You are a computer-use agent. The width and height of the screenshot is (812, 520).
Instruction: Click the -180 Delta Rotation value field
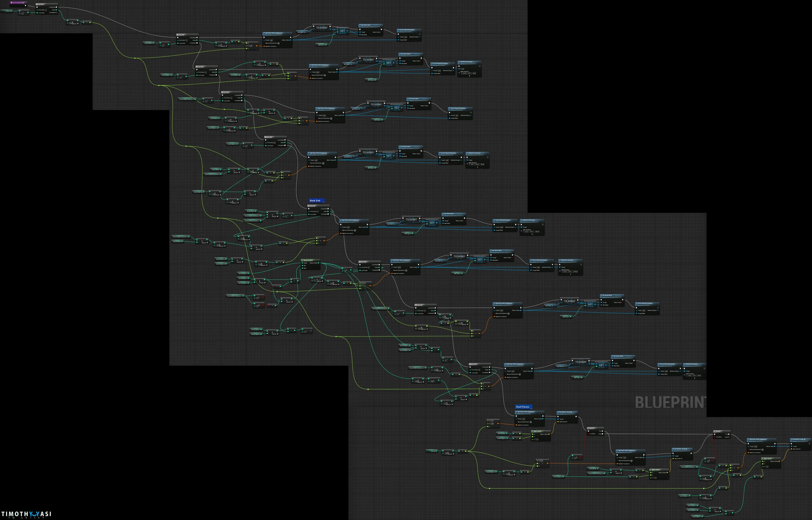[537, 232]
